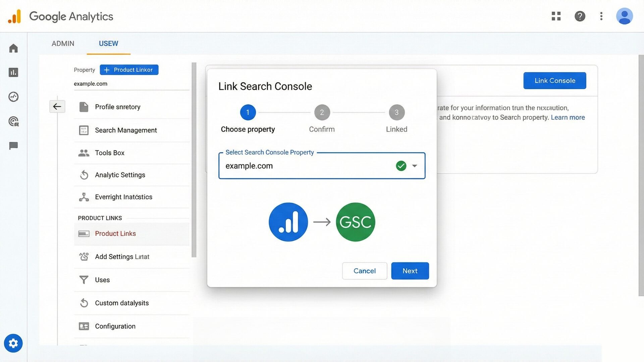Open the feedback chat icon
This screenshot has height=362, width=644.
point(13,145)
